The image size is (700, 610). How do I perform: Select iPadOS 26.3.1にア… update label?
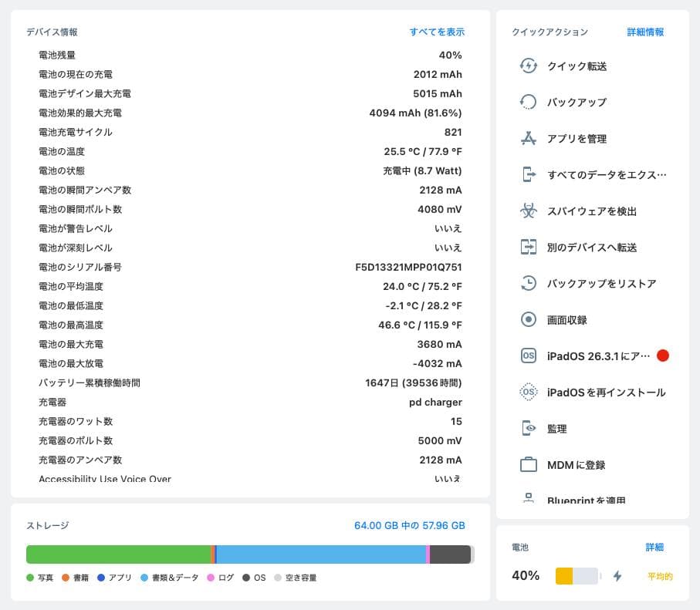[599, 356]
